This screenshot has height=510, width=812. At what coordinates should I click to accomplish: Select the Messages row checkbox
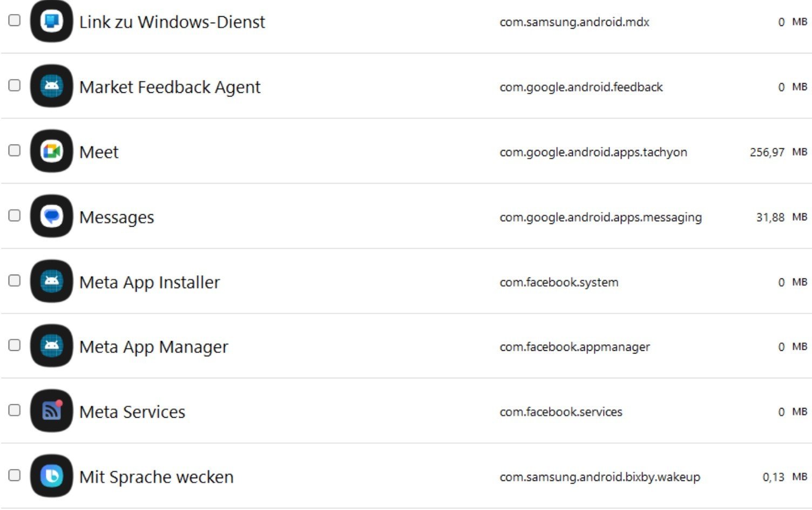pos(15,215)
